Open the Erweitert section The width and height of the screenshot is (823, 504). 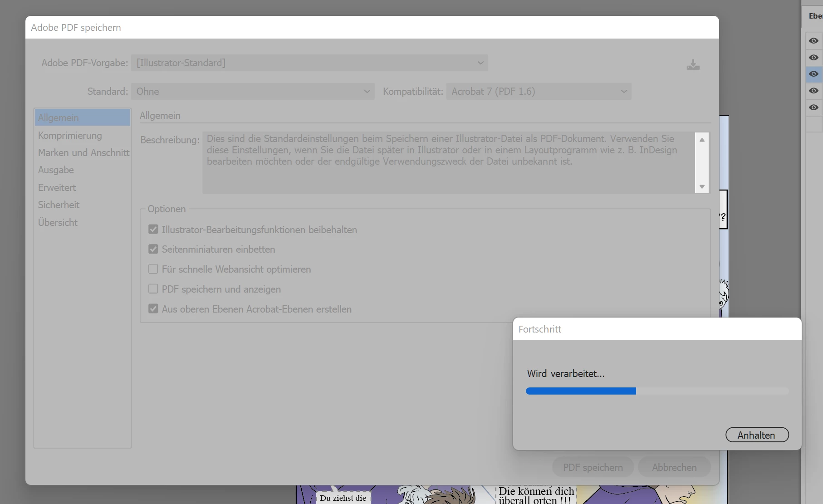pos(57,187)
